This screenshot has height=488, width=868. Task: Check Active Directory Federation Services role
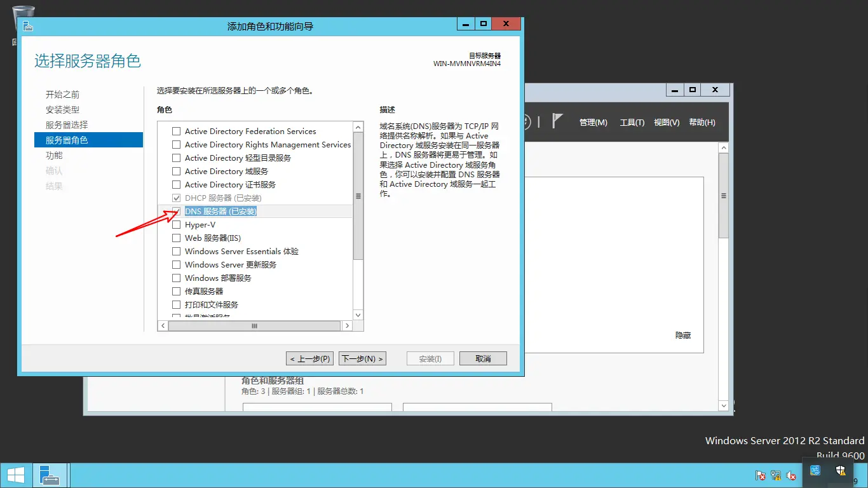177,132
